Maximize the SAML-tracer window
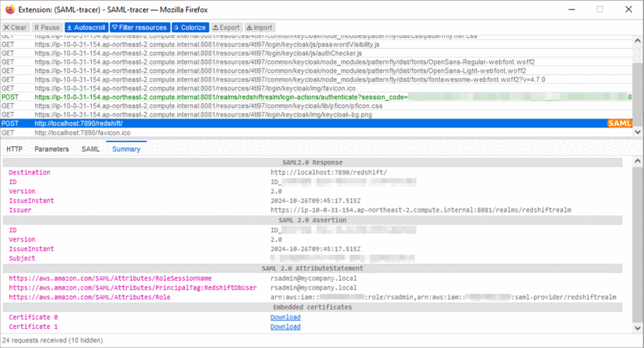The height and width of the screenshot is (348, 644). click(600, 9)
